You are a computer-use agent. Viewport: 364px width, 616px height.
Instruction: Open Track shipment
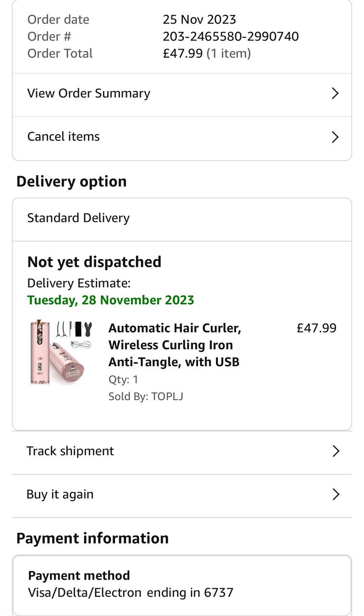182,451
